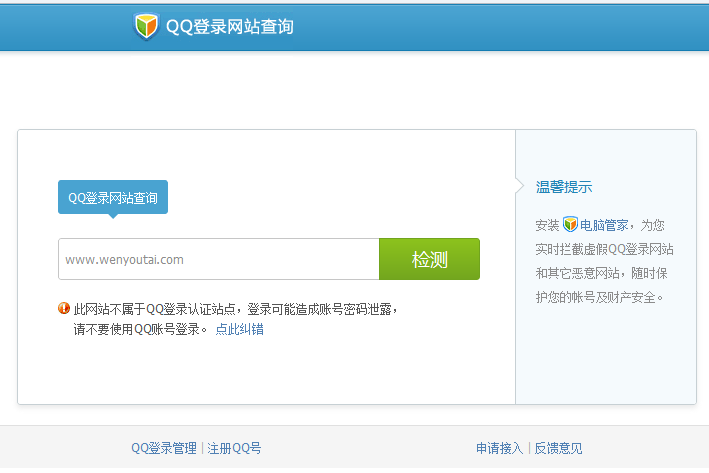The height and width of the screenshot is (473, 709).
Task: Open the 电脑管家 text link
Action: click(x=604, y=225)
